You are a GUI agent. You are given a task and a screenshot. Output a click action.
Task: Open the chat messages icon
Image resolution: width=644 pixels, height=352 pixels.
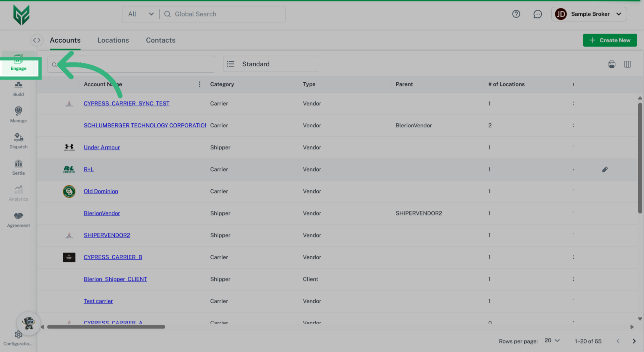tap(537, 14)
